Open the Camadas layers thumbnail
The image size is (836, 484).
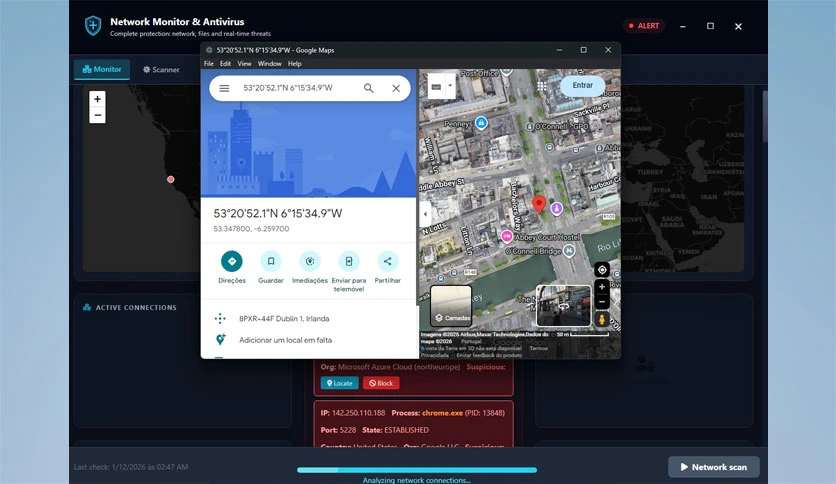coord(451,305)
